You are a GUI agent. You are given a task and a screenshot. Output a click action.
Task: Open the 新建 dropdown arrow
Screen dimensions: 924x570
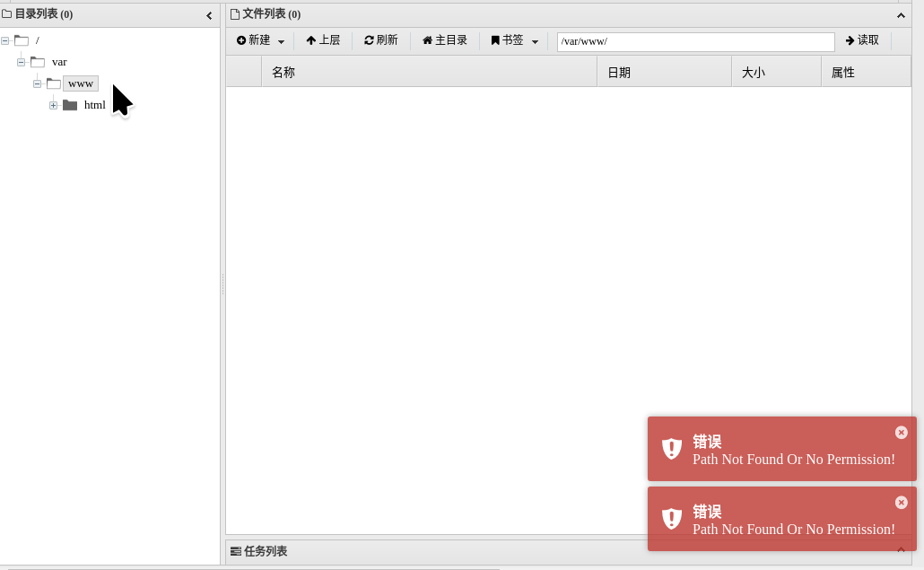coord(280,40)
